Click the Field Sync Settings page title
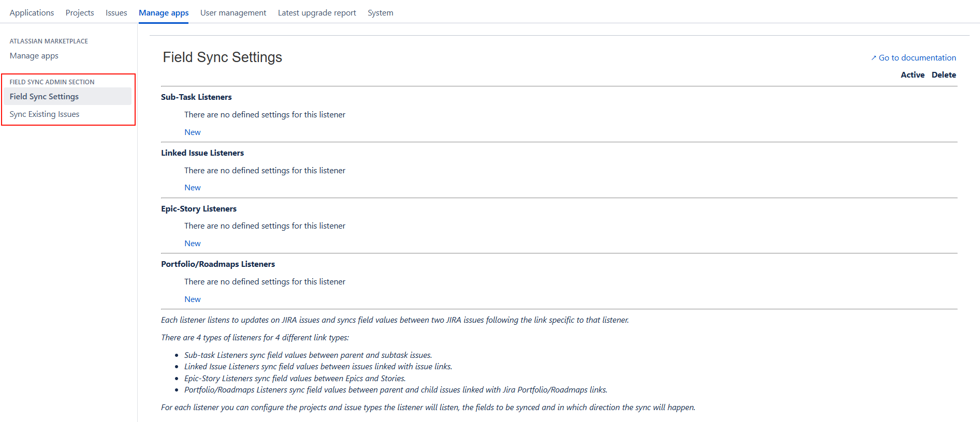This screenshot has height=422, width=980. coord(223,57)
